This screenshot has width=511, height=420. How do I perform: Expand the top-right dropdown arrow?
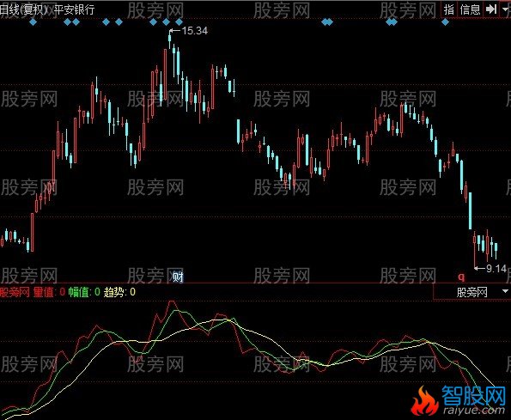pos(506,9)
